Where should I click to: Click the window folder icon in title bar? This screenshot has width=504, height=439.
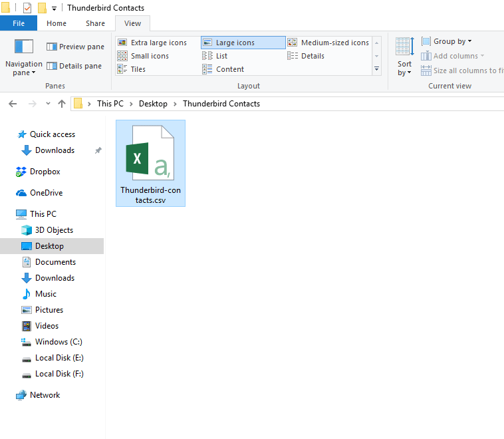(x=5, y=8)
